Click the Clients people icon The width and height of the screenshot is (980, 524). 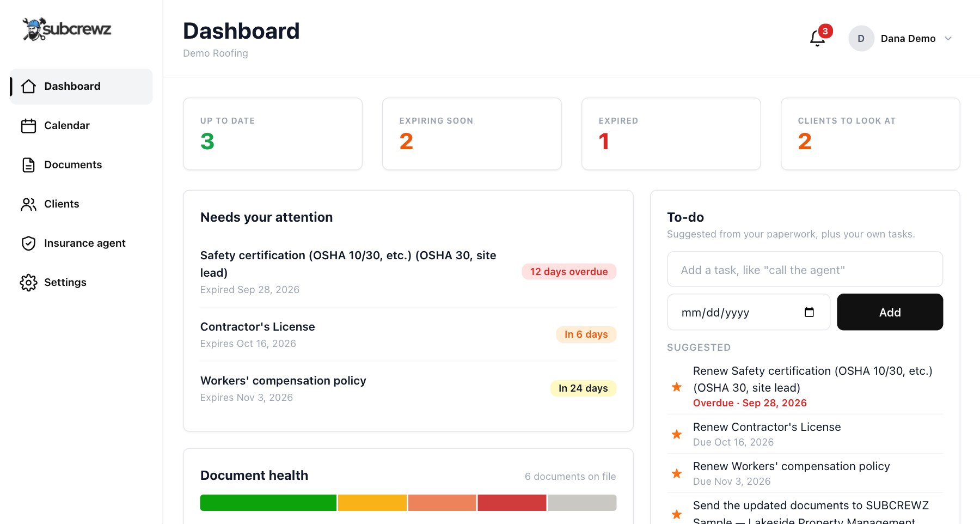[29, 204]
